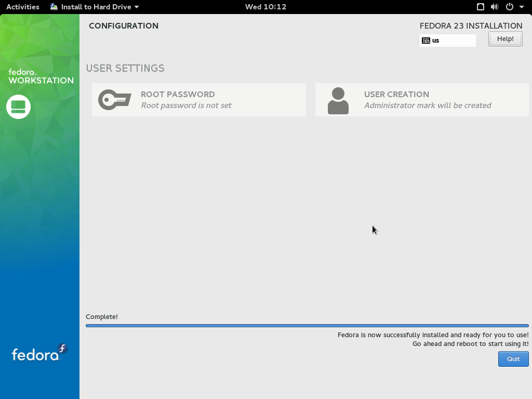
Task: Click the installer icon next to Install to Hard Drive
Action: click(54, 7)
